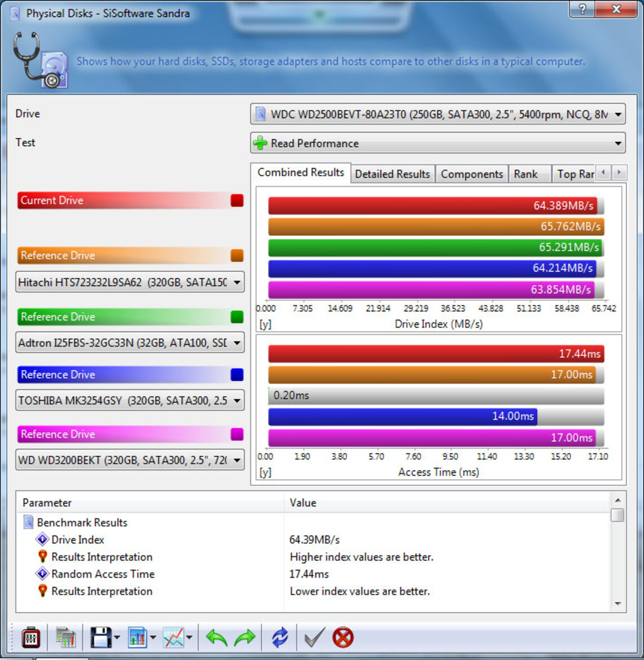Open the save dropdown arrow beside floppy icon
The width and height of the screenshot is (644, 660).
(x=117, y=637)
